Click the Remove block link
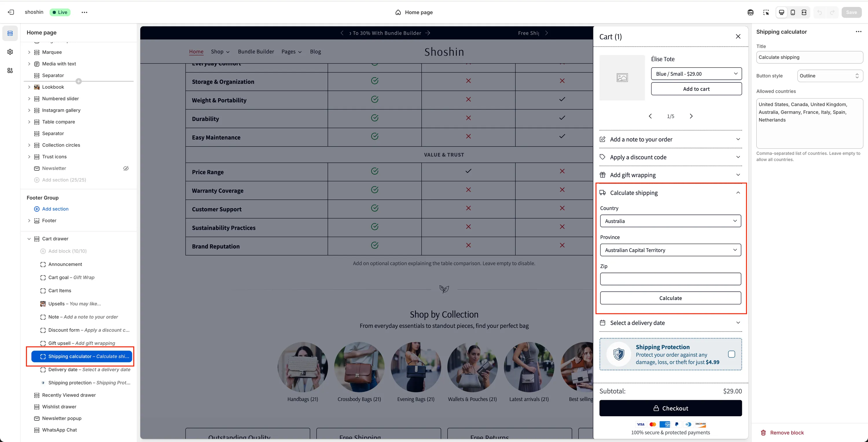Screen dimensions: 868x442 [786, 432]
